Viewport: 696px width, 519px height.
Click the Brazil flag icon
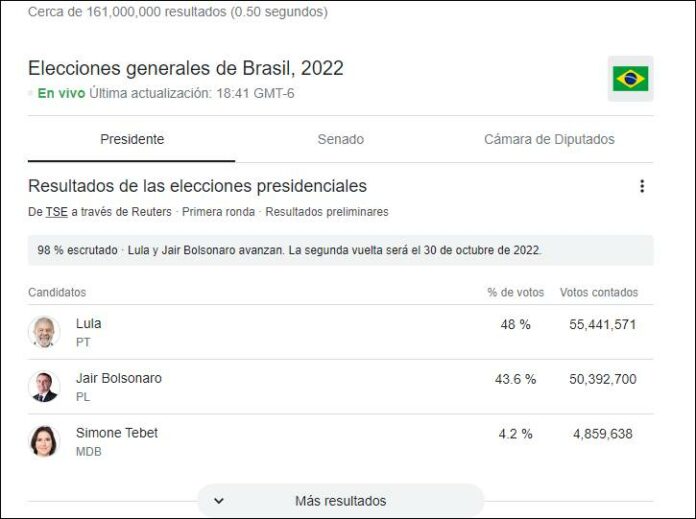[630, 79]
